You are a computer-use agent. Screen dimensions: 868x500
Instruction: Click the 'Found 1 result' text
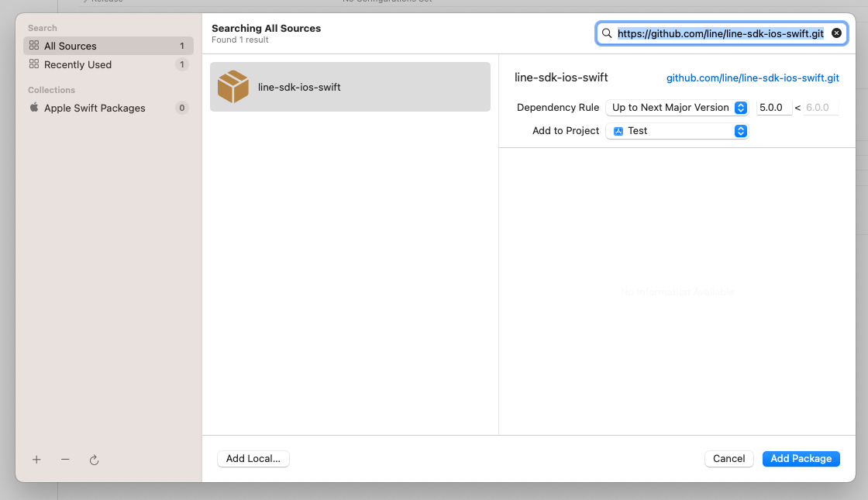coord(239,40)
